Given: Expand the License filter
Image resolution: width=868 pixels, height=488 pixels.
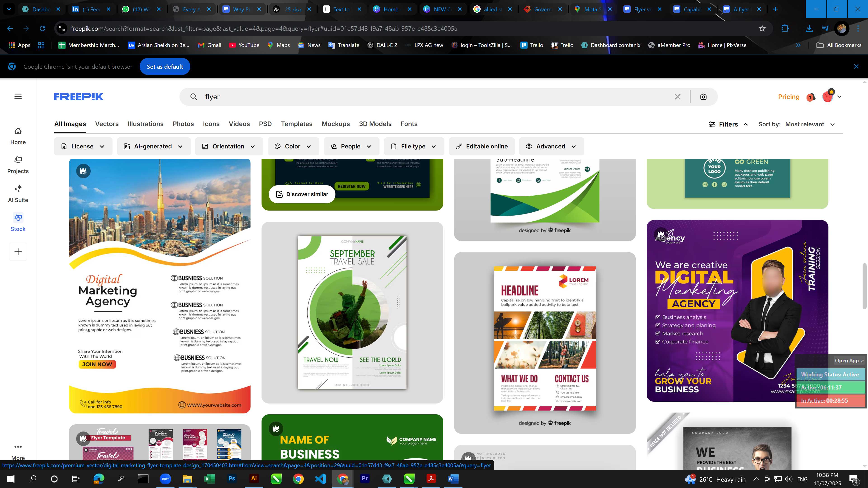Looking at the screenshot, I should point(83,146).
